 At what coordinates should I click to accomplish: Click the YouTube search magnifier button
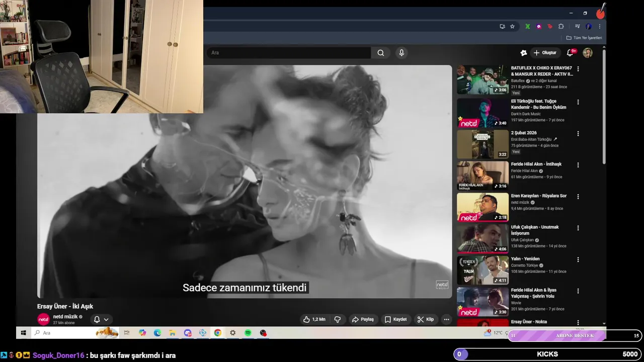click(x=381, y=53)
